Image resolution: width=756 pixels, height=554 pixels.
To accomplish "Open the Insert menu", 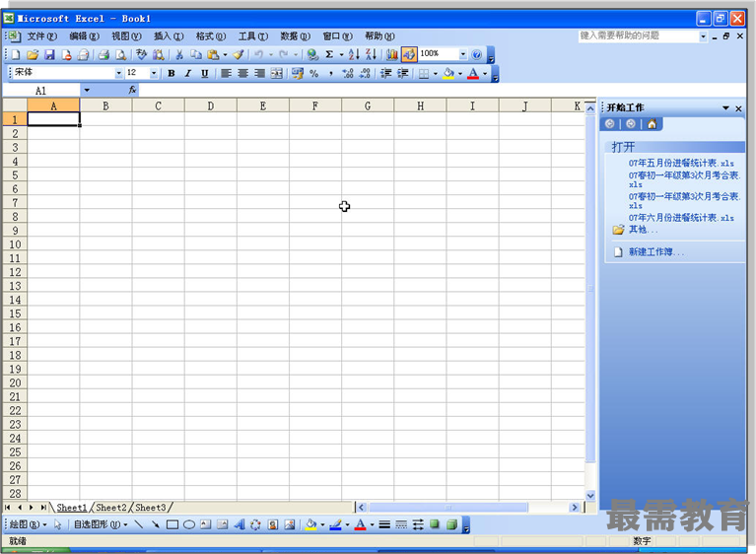I will [169, 36].
